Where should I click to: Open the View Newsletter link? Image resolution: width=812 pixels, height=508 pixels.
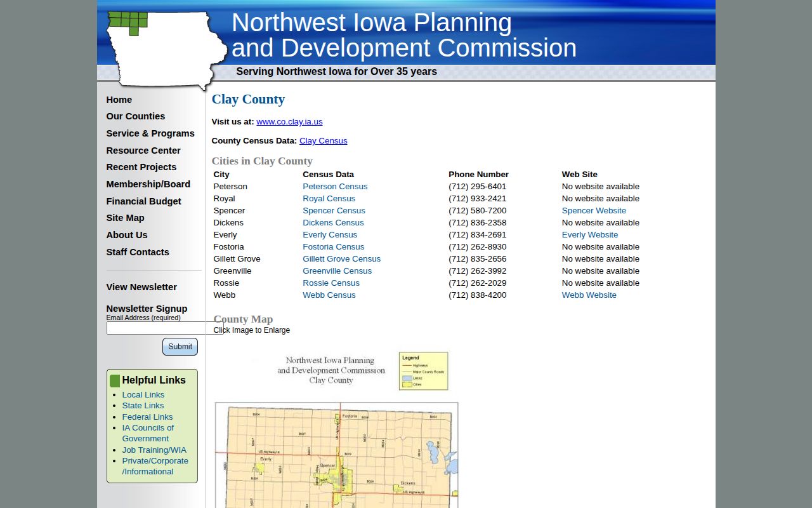tap(141, 287)
